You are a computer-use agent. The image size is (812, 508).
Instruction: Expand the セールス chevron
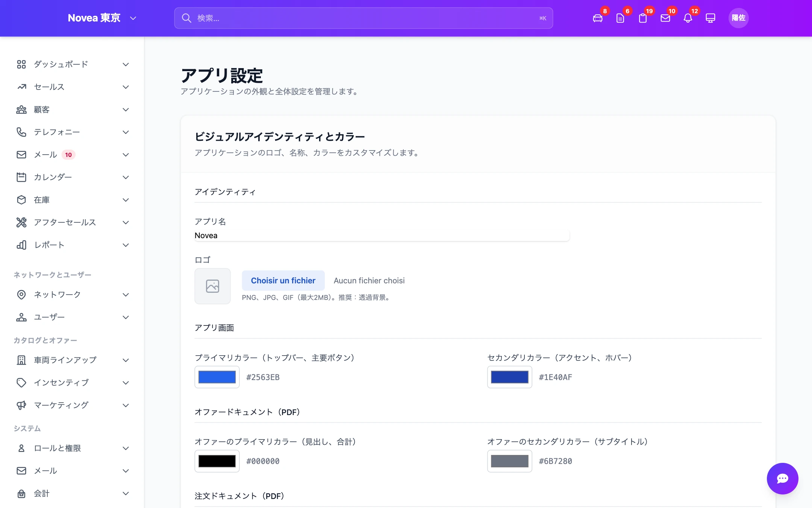(x=126, y=87)
